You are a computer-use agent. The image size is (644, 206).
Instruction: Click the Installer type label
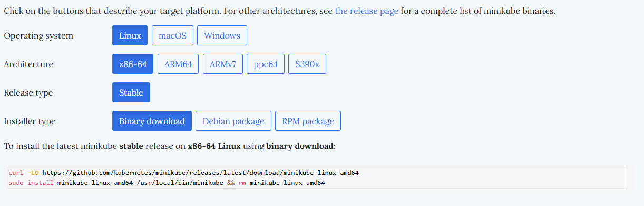click(30, 121)
